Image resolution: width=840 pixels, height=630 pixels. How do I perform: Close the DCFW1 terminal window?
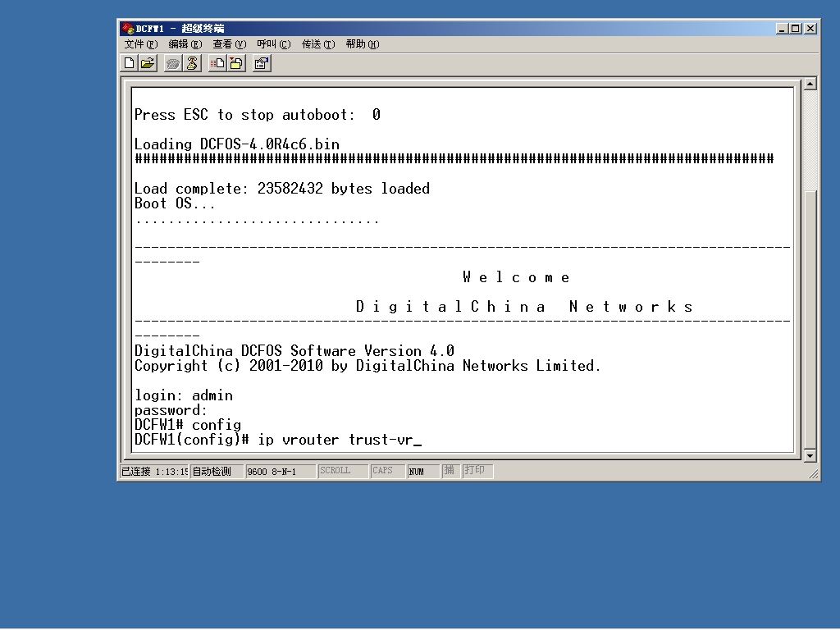click(810, 29)
